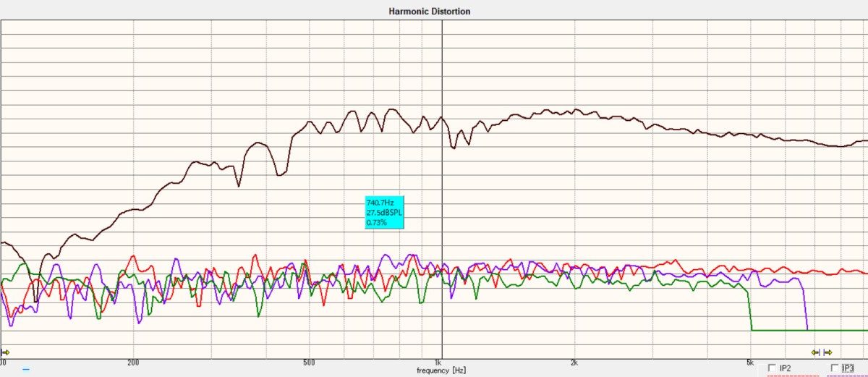Click the 500 frequency axis label

click(308, 361)
